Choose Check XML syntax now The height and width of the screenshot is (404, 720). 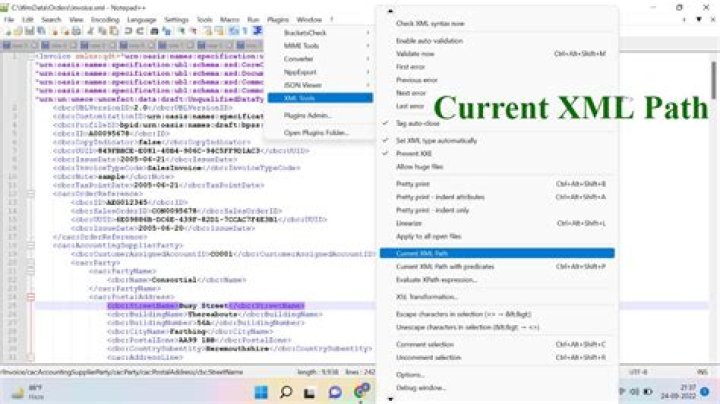(x=497, y=23)
